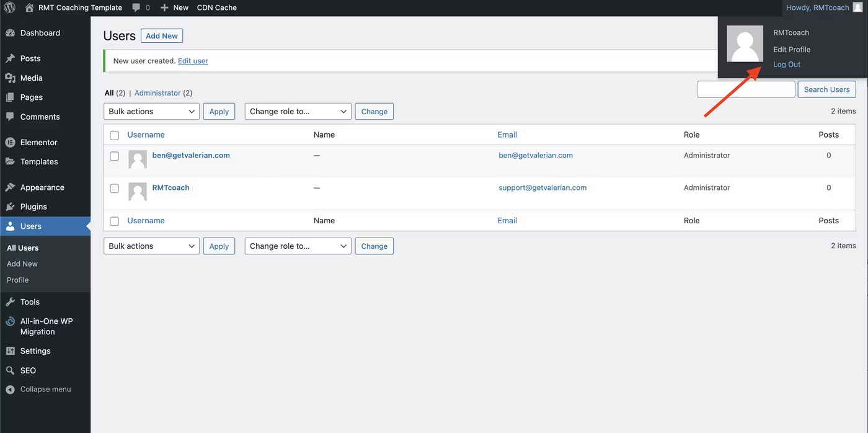Expand the bottom Bulk actions dropdown
This screenshot has width=868, height=433.
click(x=151, y=246)
